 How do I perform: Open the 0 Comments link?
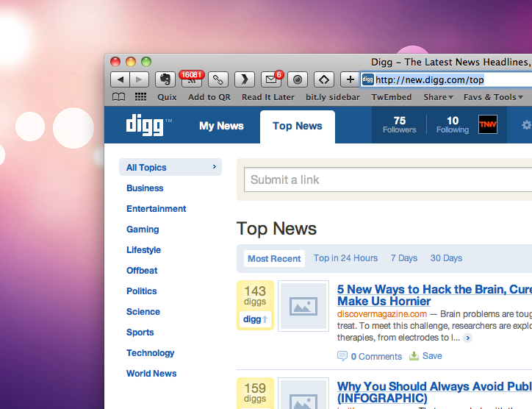click(x=376, y=356)
